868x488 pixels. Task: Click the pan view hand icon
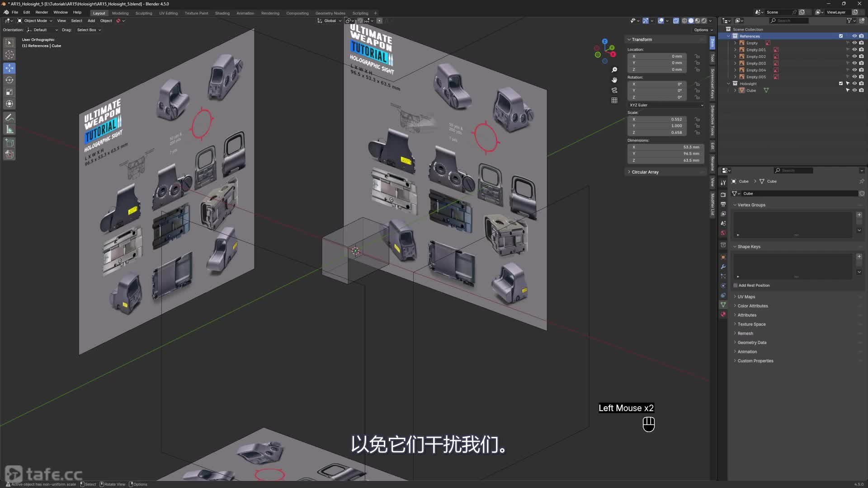614,80
